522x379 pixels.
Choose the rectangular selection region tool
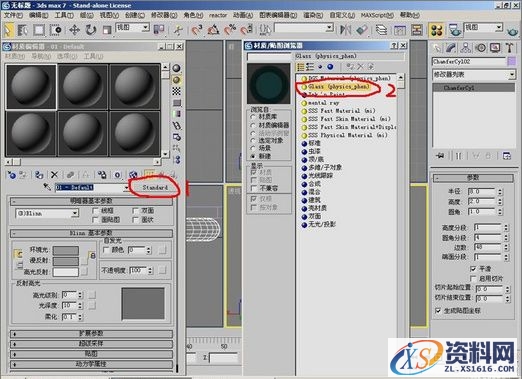click(x=39, y=30)
